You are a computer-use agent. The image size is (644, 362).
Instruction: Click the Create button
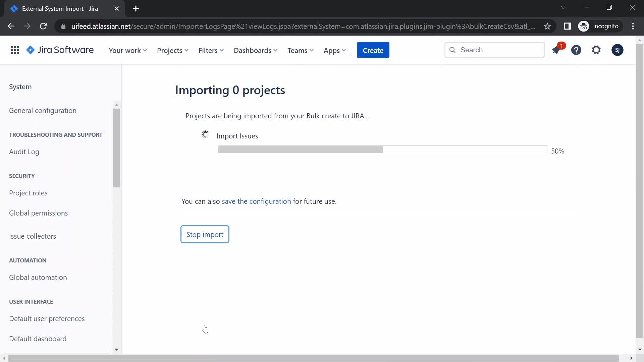click(373, 50)
